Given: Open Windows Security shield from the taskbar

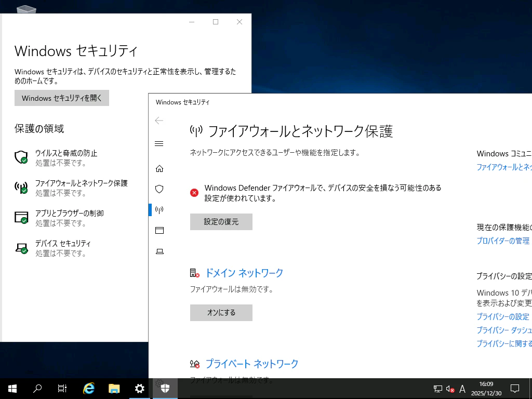Looking at the screenshot, I should point(165,388).
